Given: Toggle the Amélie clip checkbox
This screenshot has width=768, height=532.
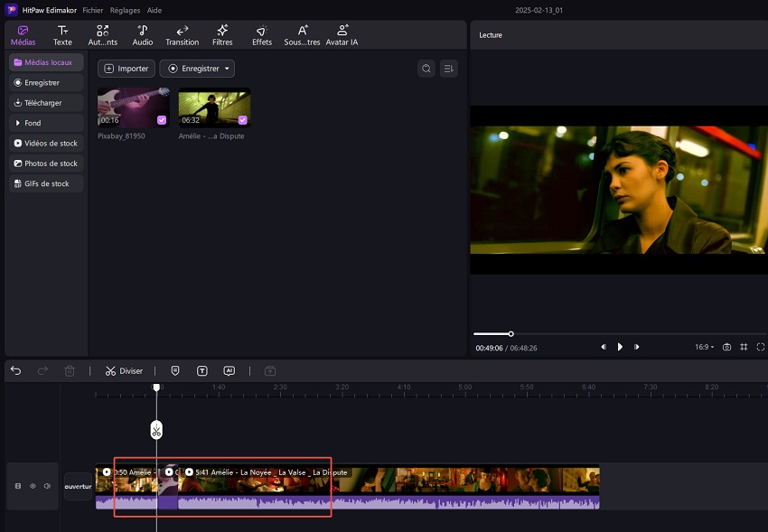Looking at the screenshot, I should pyautogui.click(x=242, y=120).
